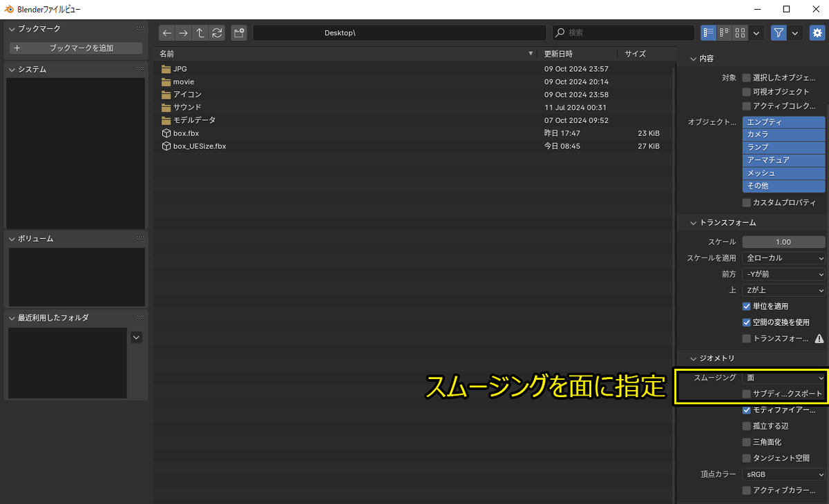
Task: Enable アクティブコレク checkbox
Action: pos(746,106)
